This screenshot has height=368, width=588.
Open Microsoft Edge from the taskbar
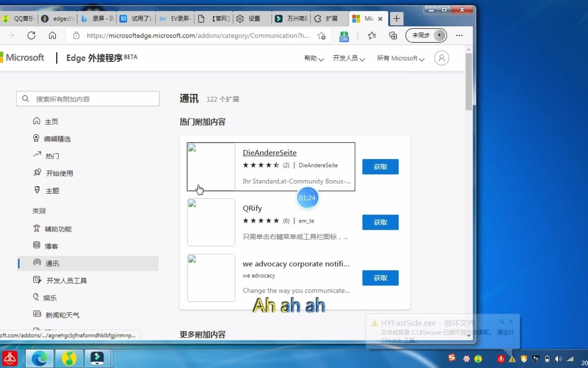point(39,358)
